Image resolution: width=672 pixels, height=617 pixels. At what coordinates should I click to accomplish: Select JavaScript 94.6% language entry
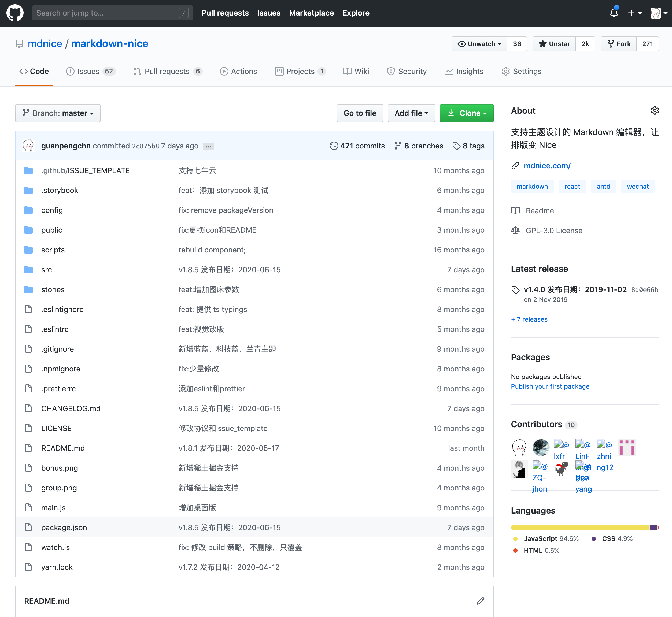(546, 538)
